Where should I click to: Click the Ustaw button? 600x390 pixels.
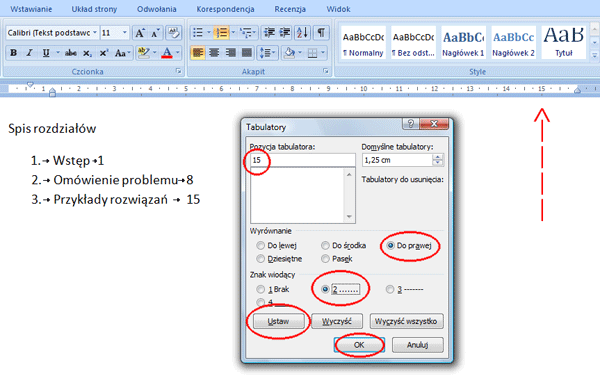pyautogui.click(x=279, y=321)
